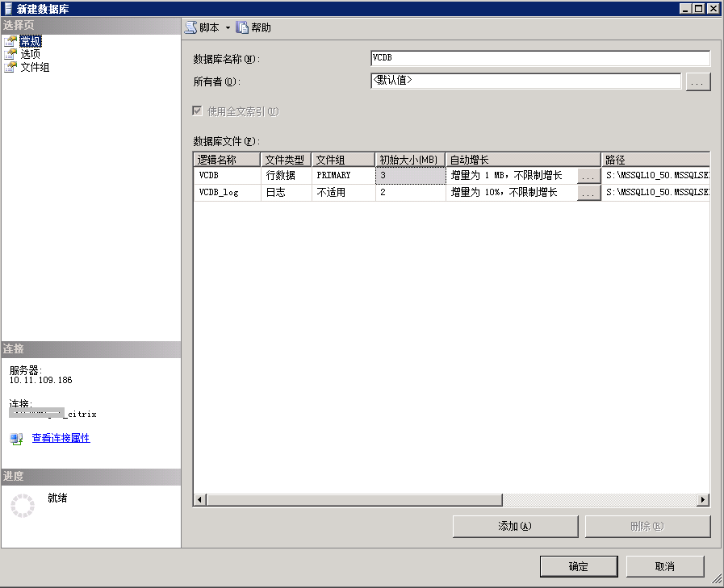Click the 初始大小(MB) column header
Screen dimensions: 724x588
(x=410, y=160)
